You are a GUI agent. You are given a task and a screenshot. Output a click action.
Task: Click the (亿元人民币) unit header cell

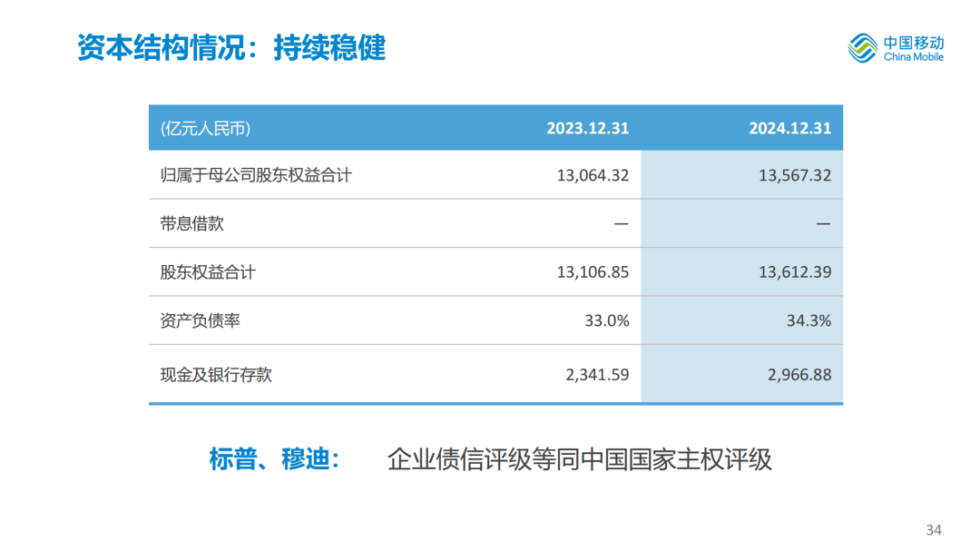click(x=205, y=128)
